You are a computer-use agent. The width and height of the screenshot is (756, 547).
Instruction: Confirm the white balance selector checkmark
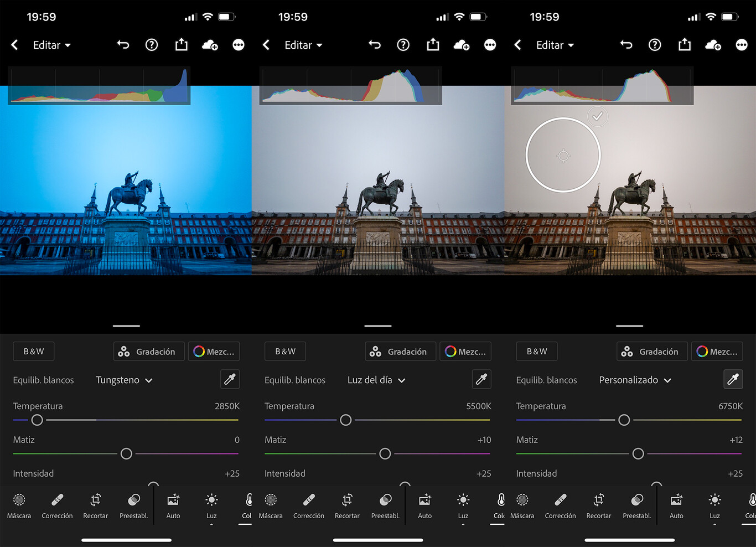coord(597,116)
